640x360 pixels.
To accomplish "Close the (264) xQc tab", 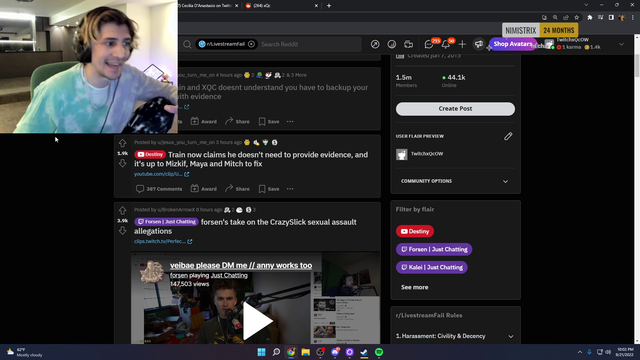I will (x=316, y=6).
